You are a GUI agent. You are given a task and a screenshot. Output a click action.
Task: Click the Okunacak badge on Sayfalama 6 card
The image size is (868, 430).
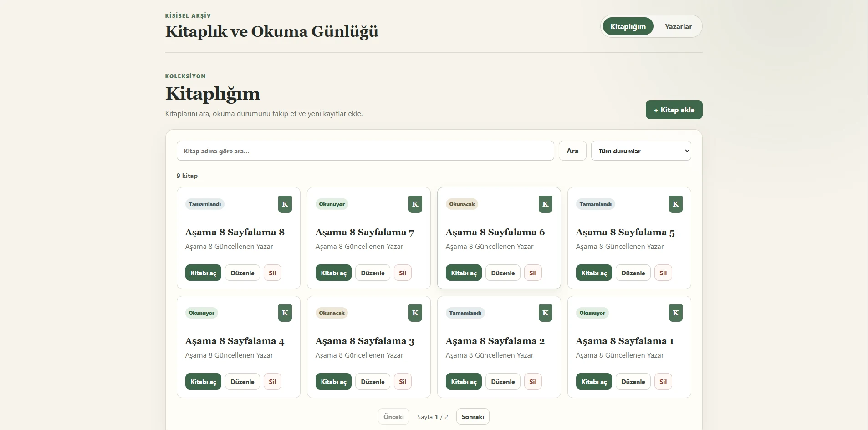[462, 204]
